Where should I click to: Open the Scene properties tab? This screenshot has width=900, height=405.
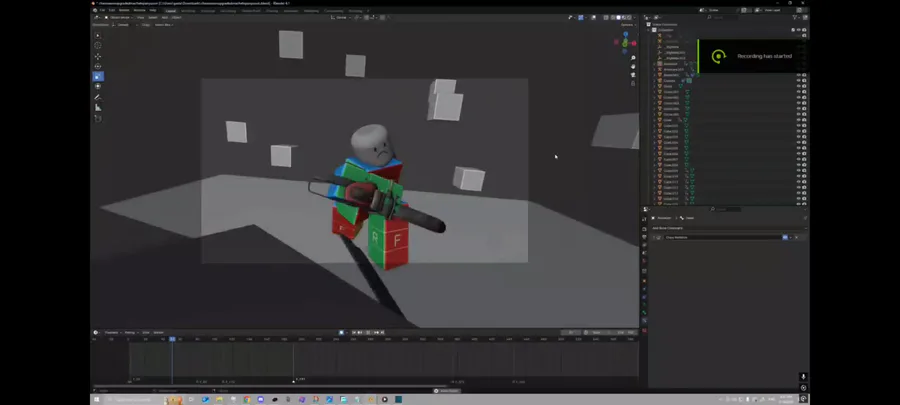coord(644,253)
